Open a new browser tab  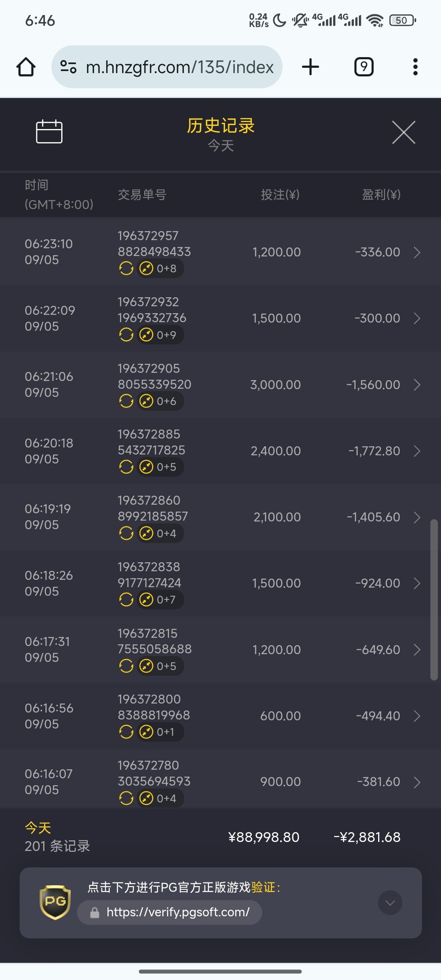310,67
